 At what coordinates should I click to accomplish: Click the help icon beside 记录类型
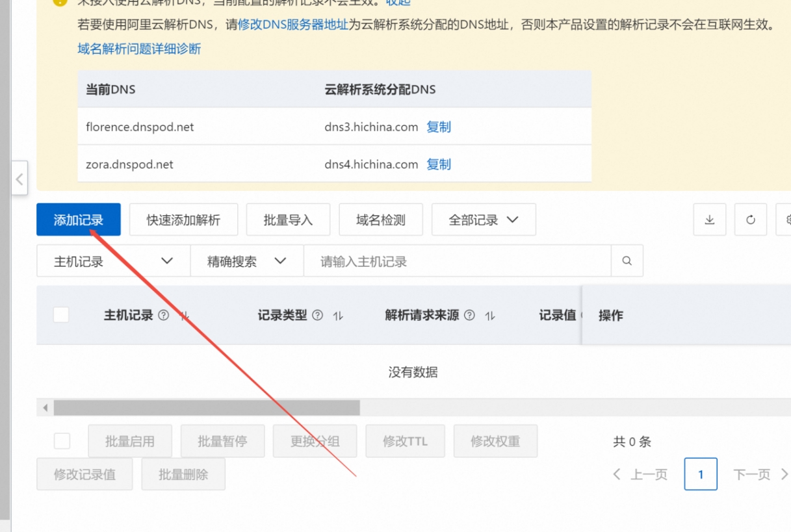tap(317, 315)
